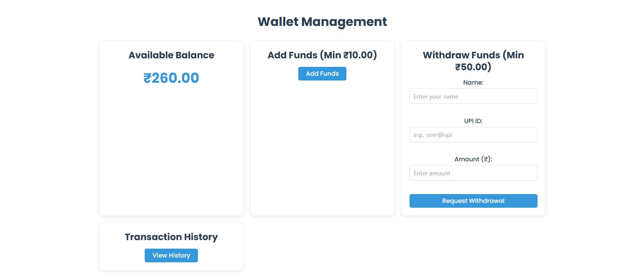
Task: Click the Transaction History heading
Action: [x=171, y=237]
